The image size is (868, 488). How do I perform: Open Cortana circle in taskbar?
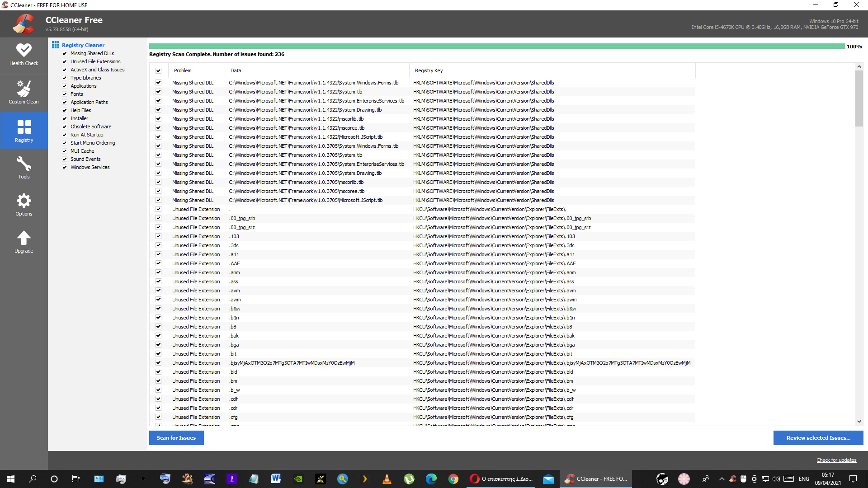54,479
